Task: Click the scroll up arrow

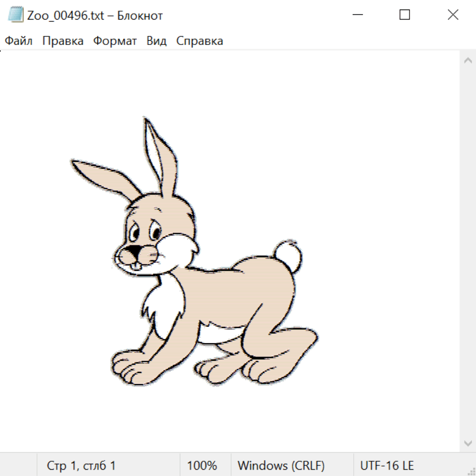Action: (x=468, y=61)
